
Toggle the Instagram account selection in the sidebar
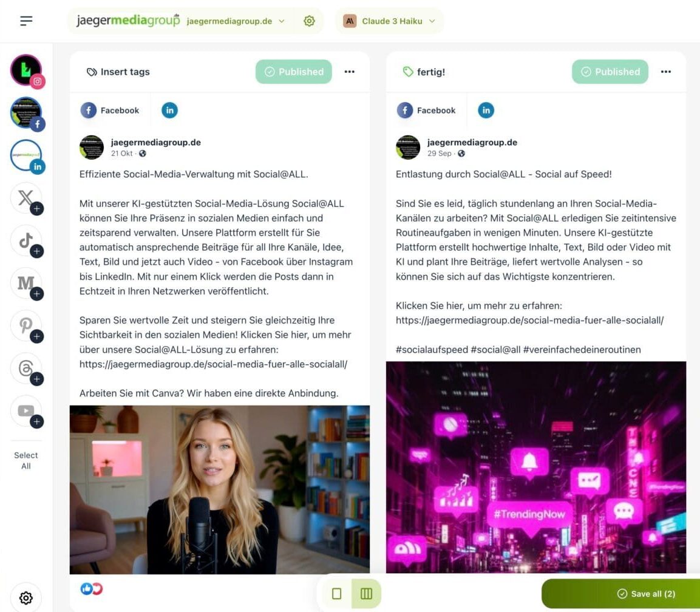click(x=26, y=70)
